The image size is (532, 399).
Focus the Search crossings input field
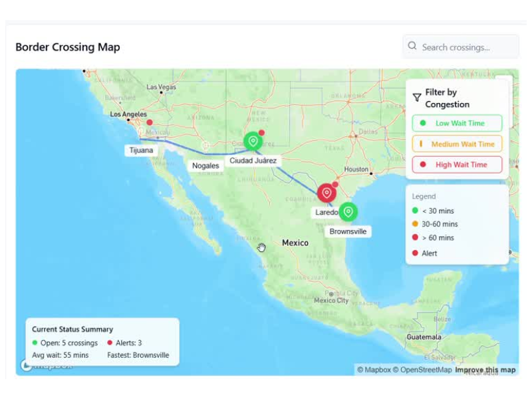tap(460, 47)
